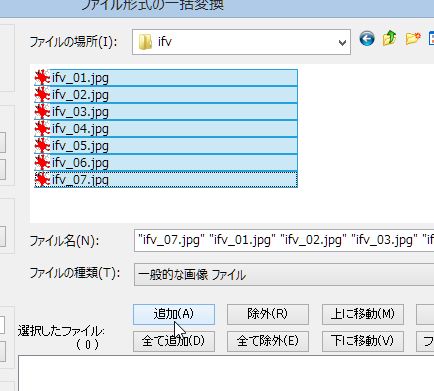Viewport: 434px width, 391px height.
Task: Click the 下に移動(V) button
Action: tap(363, 341)
